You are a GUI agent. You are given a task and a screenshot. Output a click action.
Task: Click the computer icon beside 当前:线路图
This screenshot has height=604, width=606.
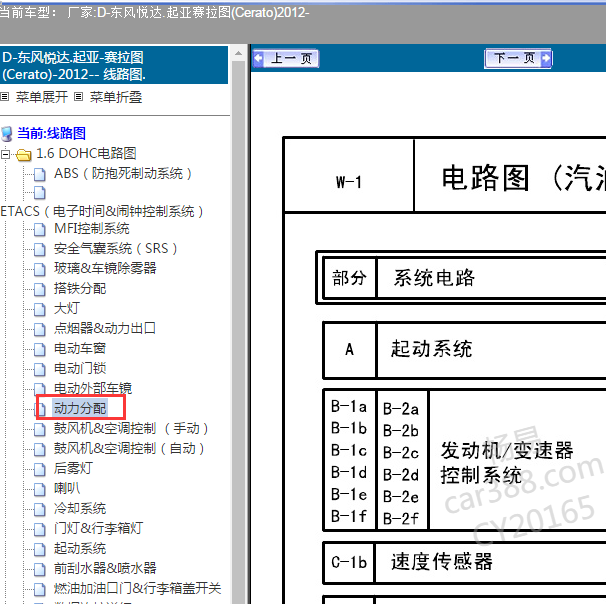(7, 134)
